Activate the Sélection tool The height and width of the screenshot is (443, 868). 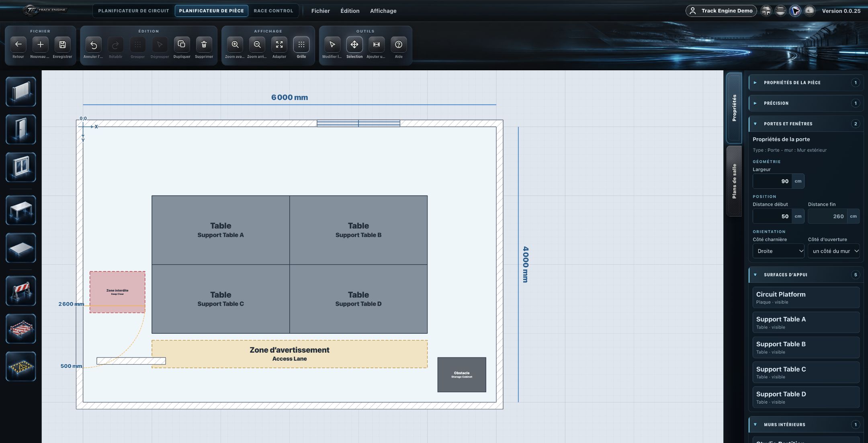click(x=354, y=45)
